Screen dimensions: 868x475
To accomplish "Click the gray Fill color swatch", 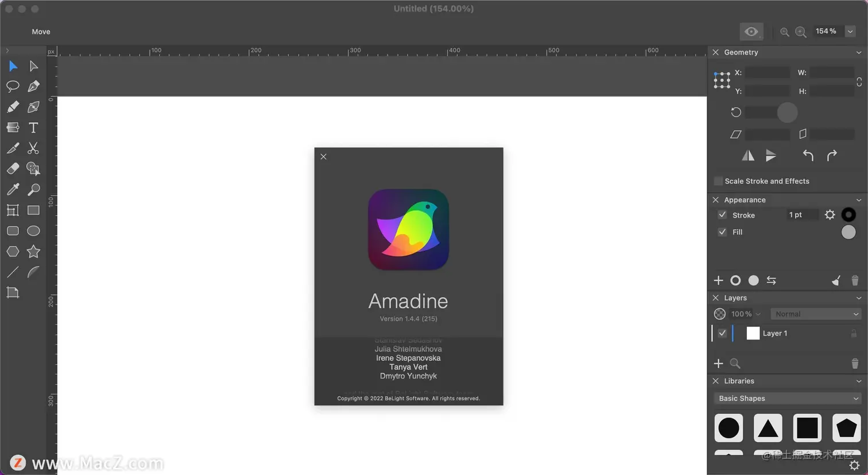I will click(848, 232).
